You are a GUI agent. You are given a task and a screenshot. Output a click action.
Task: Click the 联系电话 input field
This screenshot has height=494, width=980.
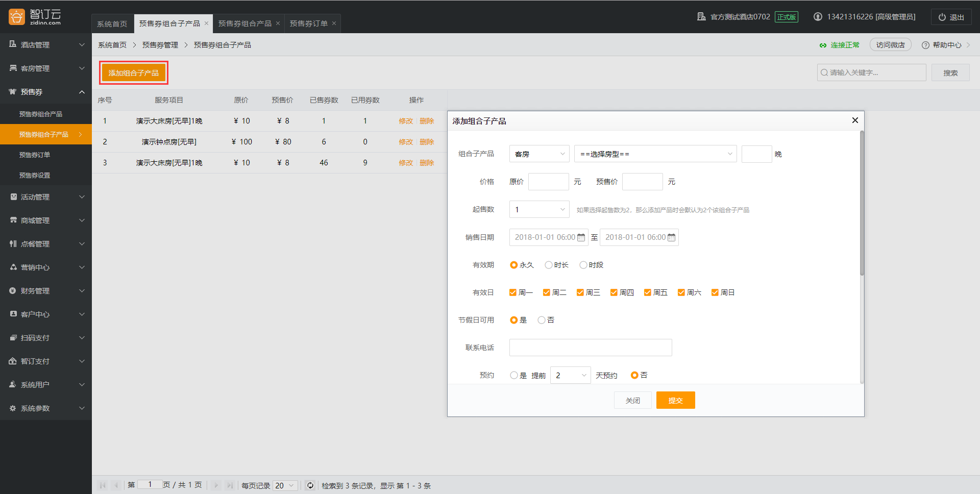pyautogui.click(x=591, y=348)
